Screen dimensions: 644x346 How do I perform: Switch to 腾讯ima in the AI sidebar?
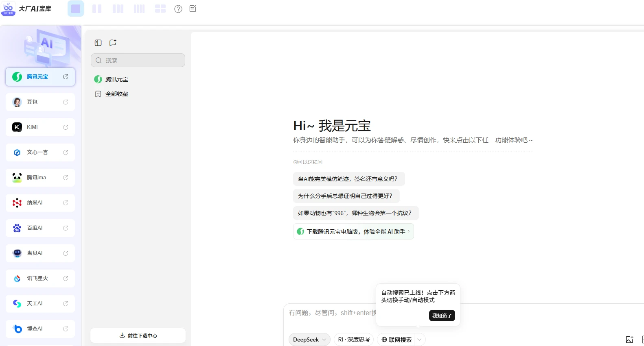pyautogui.click(x=40, y=178)
